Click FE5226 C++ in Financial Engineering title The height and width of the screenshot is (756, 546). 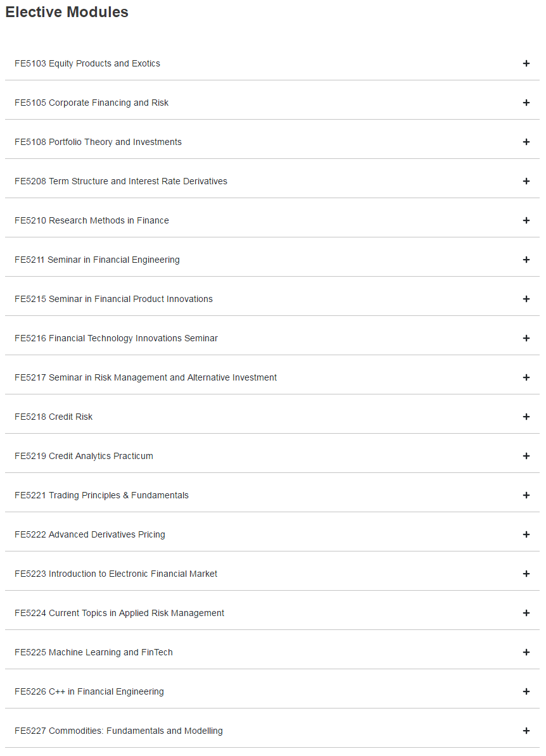[x=89, y=692]
